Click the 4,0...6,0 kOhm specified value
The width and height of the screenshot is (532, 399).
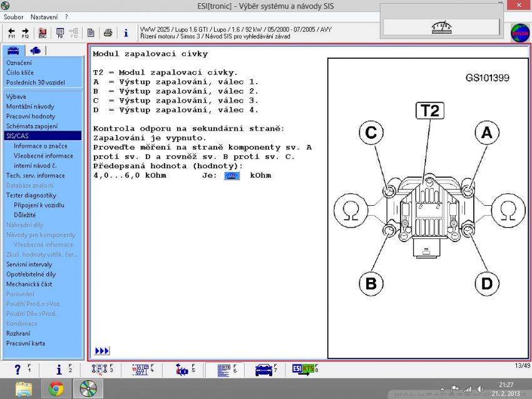pos(130,176)
